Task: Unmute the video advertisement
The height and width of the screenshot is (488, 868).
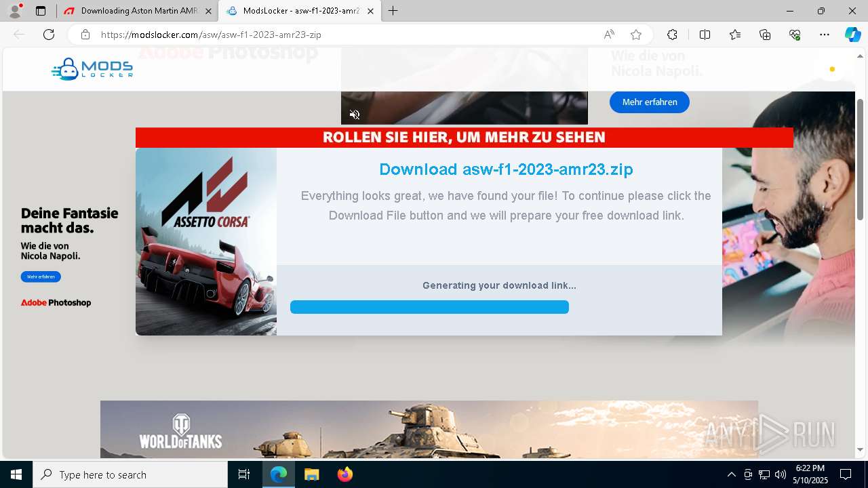Action: tap(355, 115)
